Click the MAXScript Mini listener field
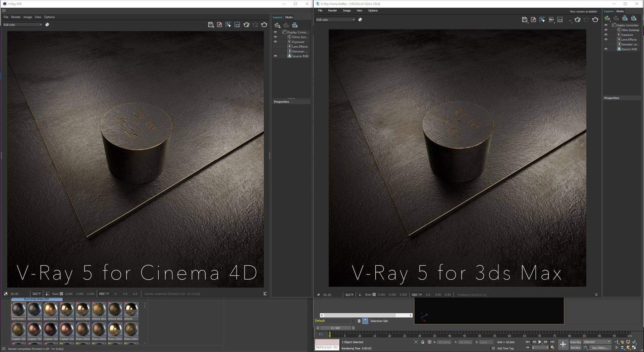 click(x=327, y=347)
